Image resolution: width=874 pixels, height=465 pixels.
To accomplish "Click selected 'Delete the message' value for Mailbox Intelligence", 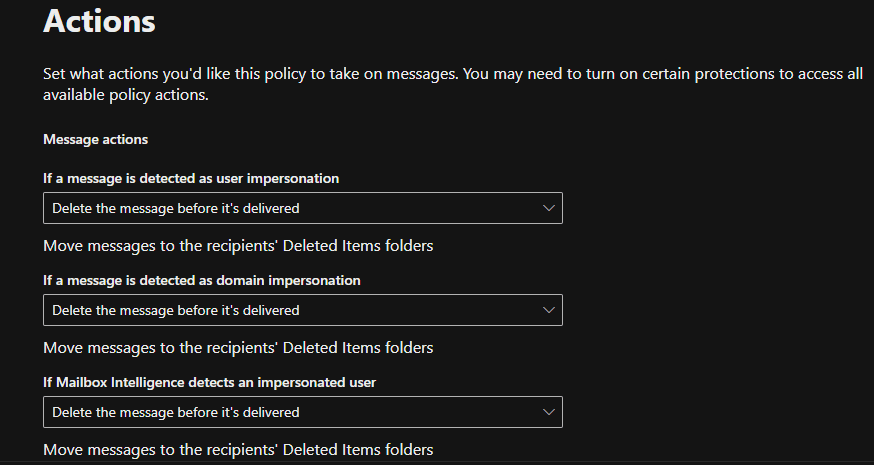I will [x=175, y=412].
